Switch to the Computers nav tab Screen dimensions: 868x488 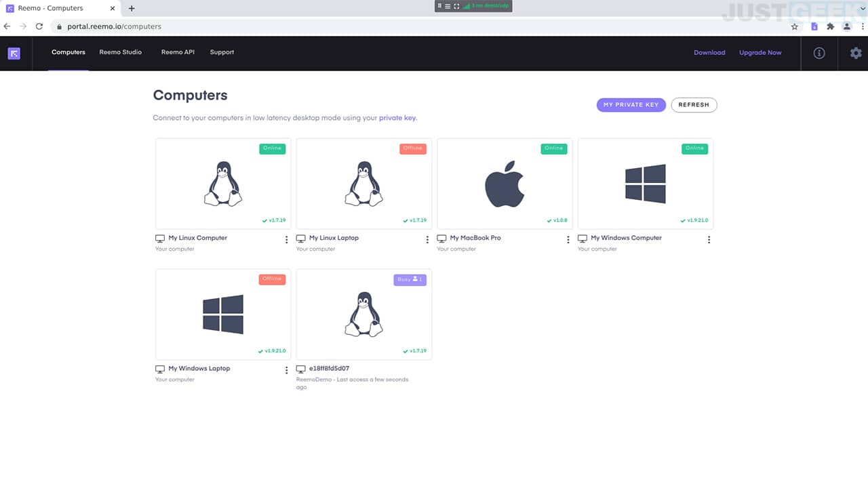(68, 52)
